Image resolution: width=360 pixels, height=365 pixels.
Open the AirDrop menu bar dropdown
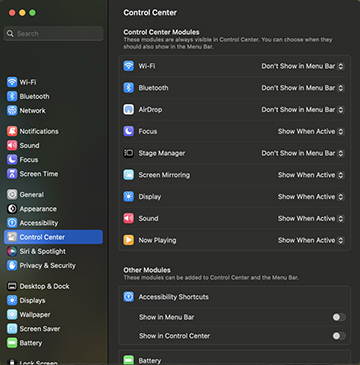click(x=302, y=110)
